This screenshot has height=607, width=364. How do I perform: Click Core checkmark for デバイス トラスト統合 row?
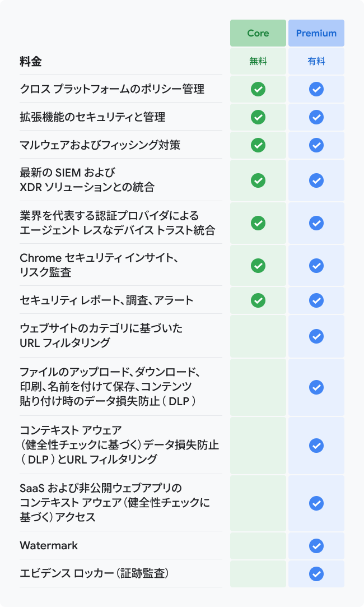click(x=258, y=223)
